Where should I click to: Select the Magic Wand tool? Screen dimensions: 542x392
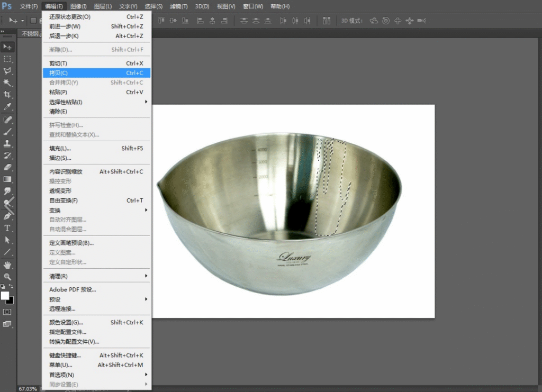(7, 83)
